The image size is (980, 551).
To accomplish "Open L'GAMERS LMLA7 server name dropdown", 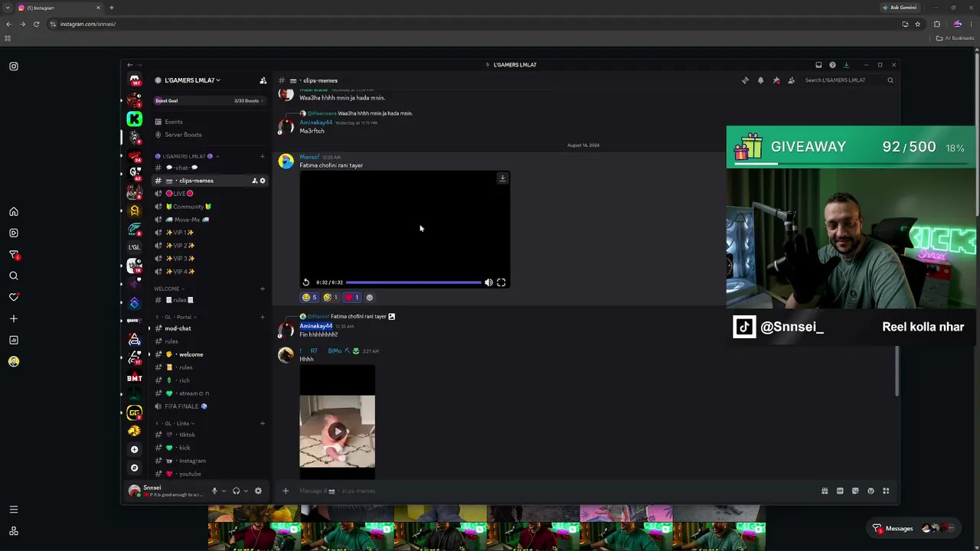I will pos(192,80).
